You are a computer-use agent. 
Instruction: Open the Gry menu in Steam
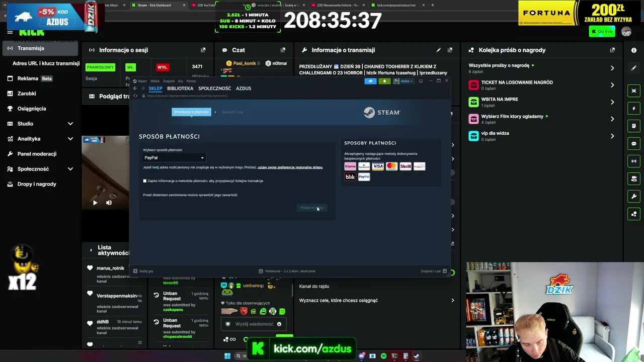coord(181,81)
